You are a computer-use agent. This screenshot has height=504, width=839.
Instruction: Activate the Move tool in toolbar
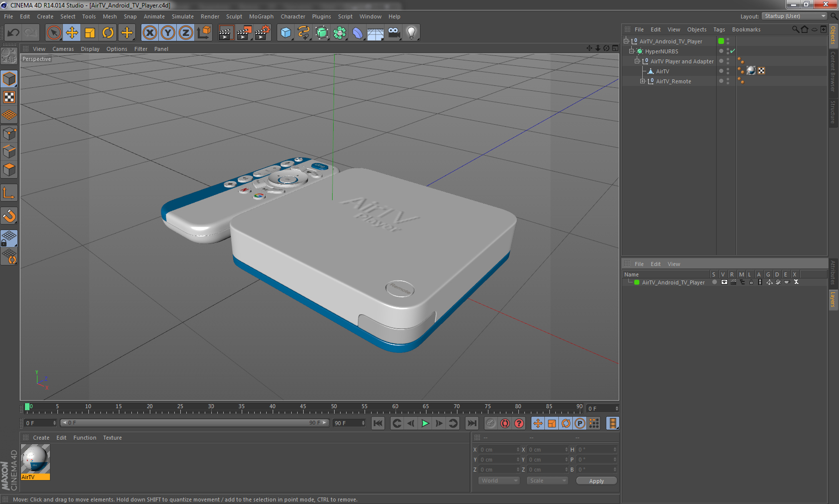click(72, 33)
